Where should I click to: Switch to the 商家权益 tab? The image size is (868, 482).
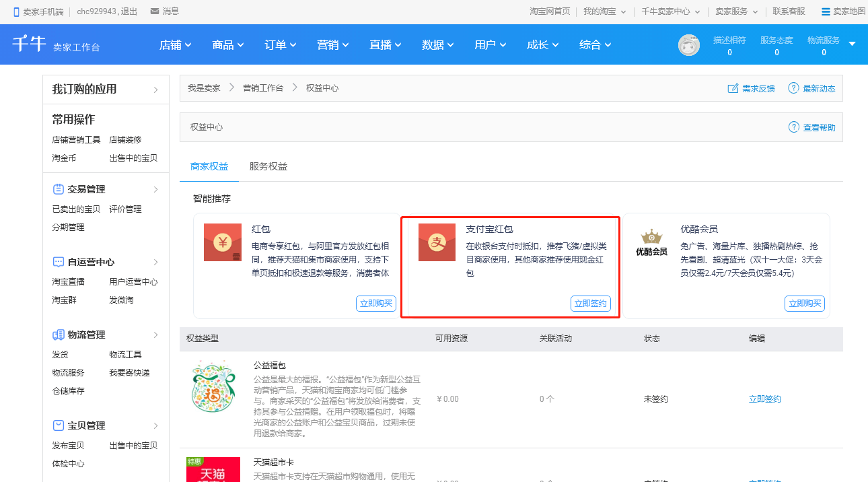[x=209, y=166]
